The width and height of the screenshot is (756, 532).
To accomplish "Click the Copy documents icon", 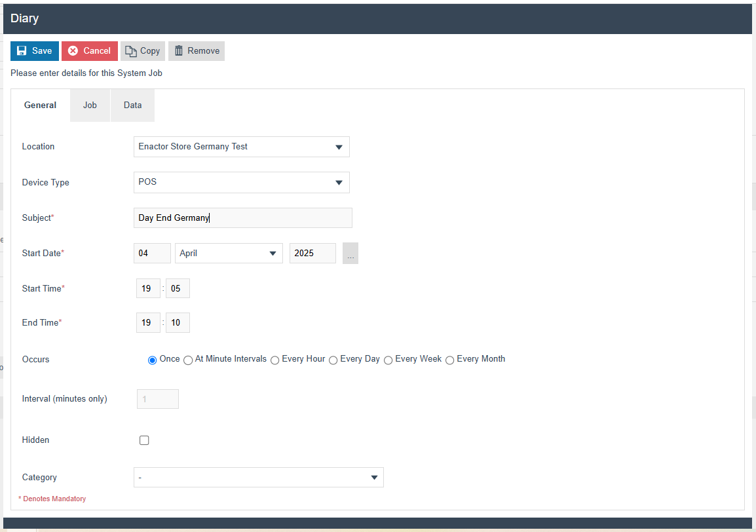I will [x=131, y=51].
